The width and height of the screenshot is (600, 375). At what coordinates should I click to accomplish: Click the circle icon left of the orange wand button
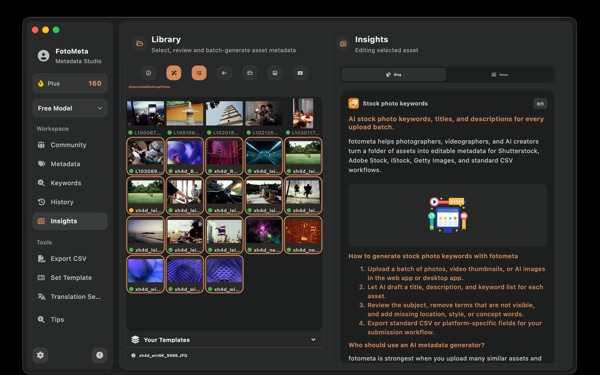[x=148, y=73]
